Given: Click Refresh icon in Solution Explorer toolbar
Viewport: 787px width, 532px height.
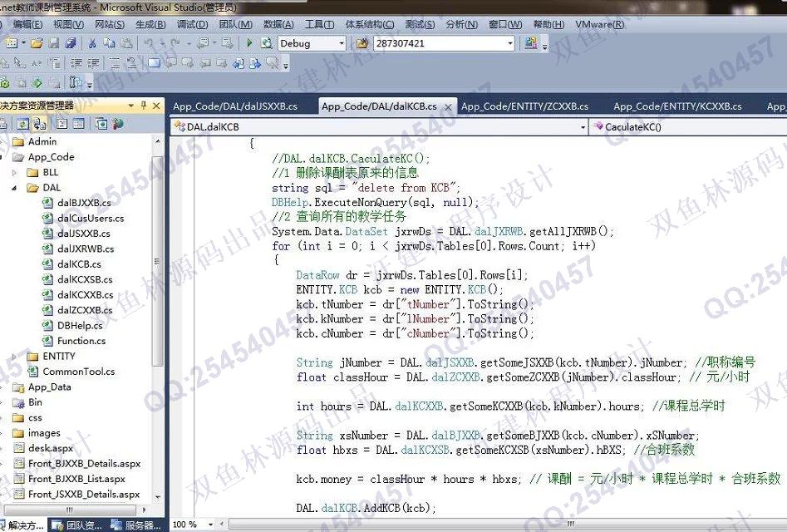Looking at the screenshot, I should (x=22, y=124).
